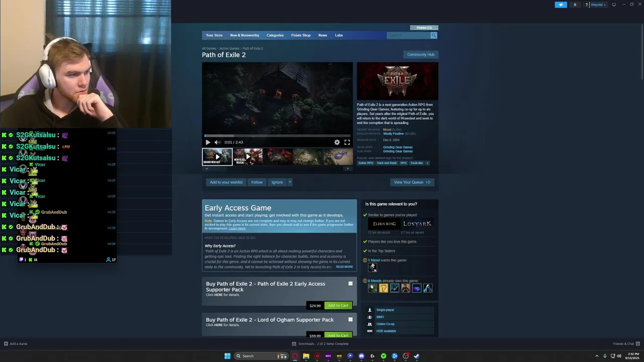The image size is (644, 362).
Task: Select the third media thumbnail (red scene)
Action: (278, 156)
